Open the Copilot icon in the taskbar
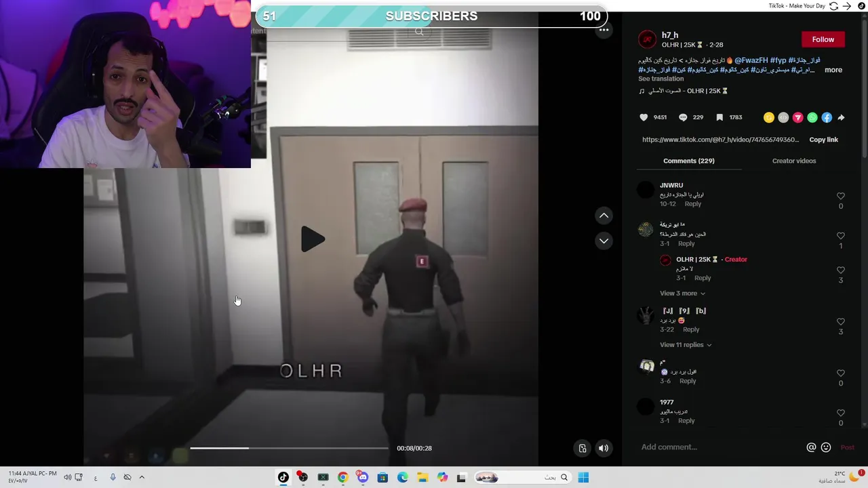 tap(443, 477)
